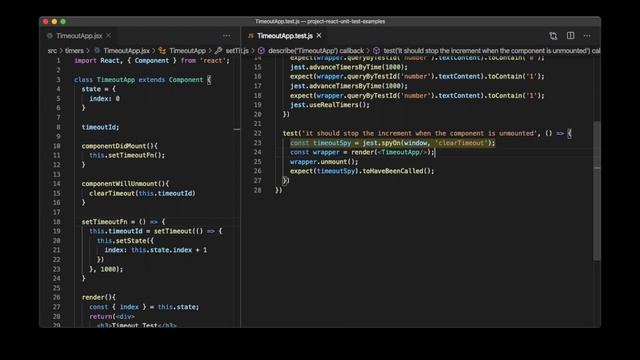640x360 pixels.
Task: Click 'timeoutId;' declaration on line 8
Action: click(100, 127)
